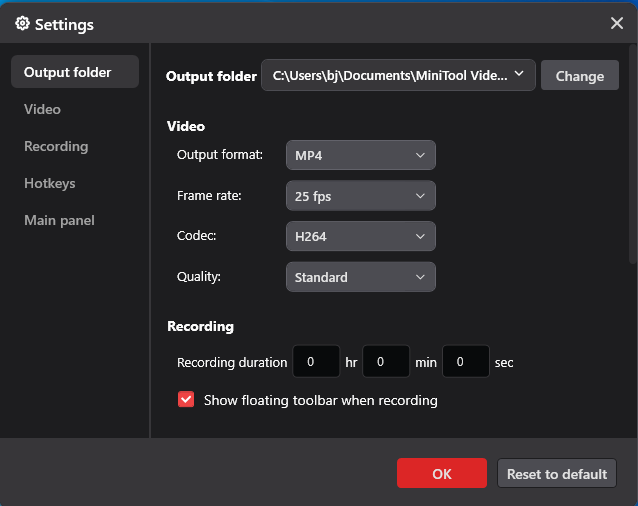638x506 pixels.
Task: Open the output folder path dropdown
Action: tap(398, 75)
